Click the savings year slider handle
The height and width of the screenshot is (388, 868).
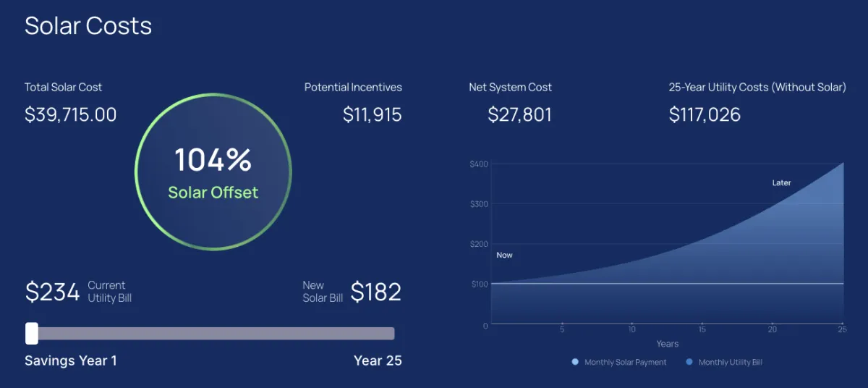pyautogui.click(x=32, y=333)
